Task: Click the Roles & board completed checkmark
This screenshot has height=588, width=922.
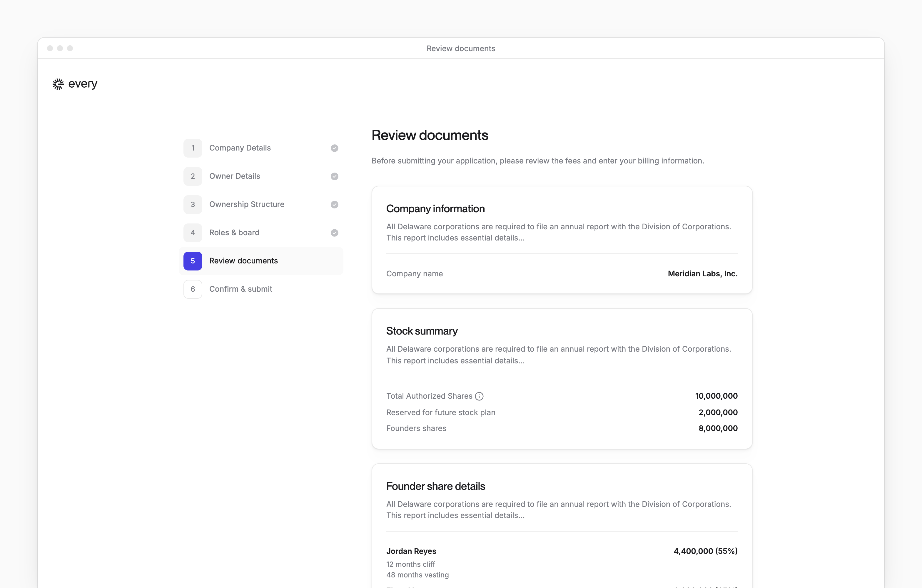Action: coord(334,233)
